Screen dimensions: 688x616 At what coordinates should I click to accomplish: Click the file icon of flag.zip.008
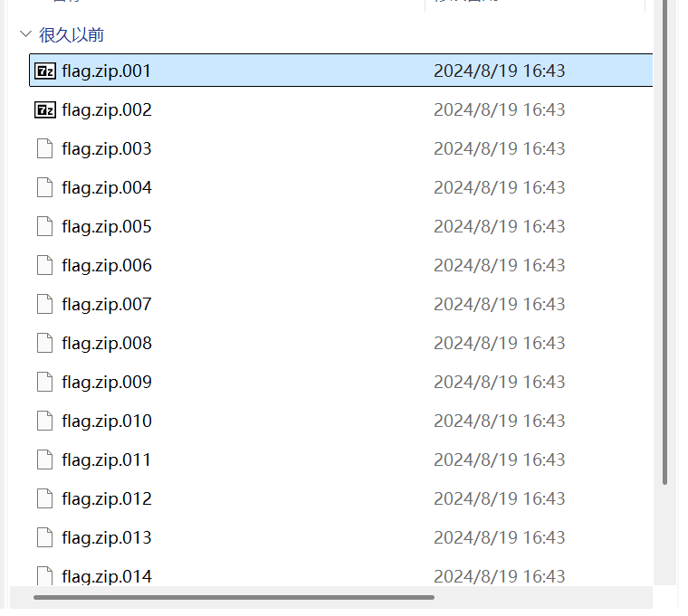44,343
